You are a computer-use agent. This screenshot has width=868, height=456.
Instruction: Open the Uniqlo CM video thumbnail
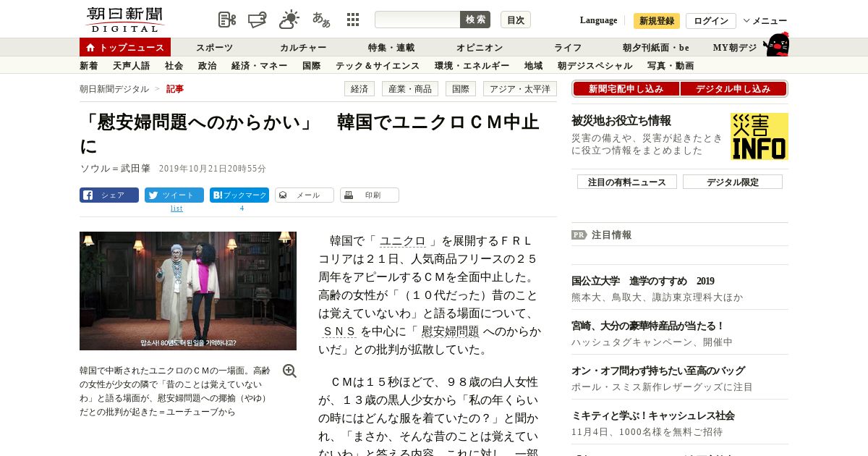(x=188, y=291)
